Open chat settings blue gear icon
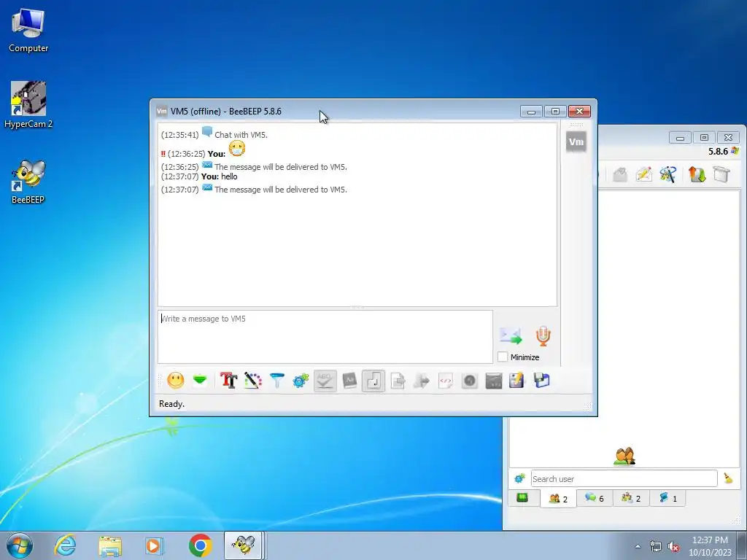747x560 pixels. pyautogui.click(x=301, y=381)
